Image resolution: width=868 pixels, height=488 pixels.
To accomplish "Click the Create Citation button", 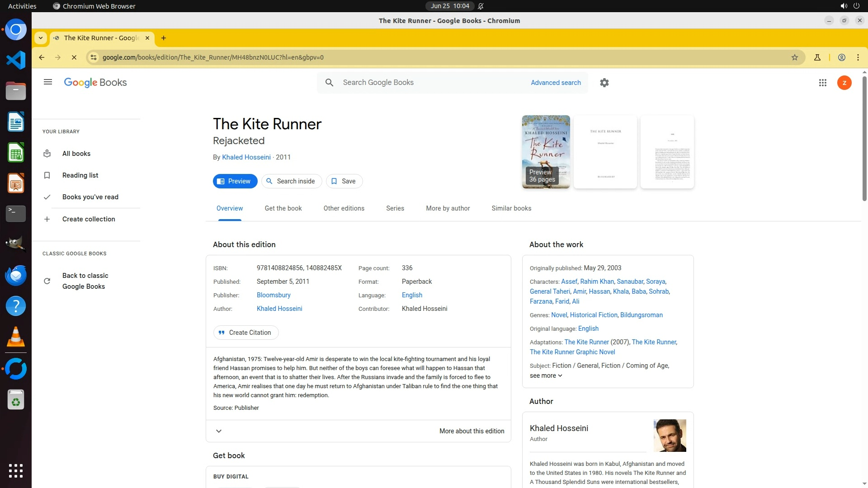I will tap(246, 333).
